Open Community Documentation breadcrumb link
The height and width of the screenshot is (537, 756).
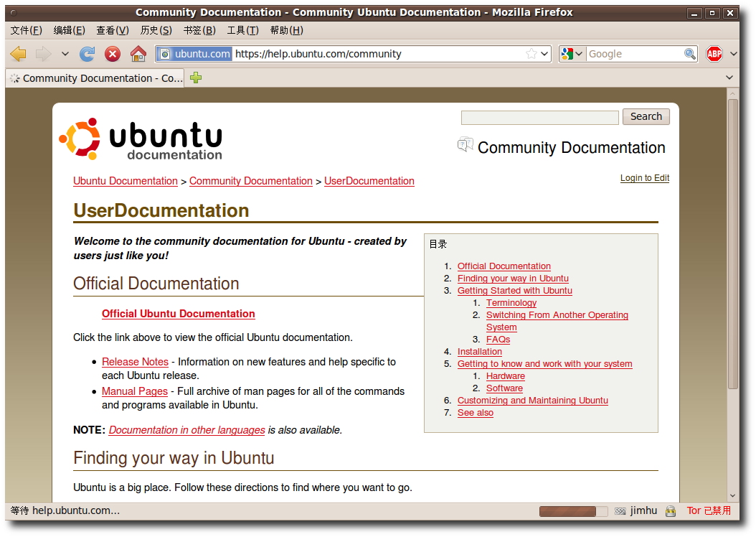pos(251,181)
